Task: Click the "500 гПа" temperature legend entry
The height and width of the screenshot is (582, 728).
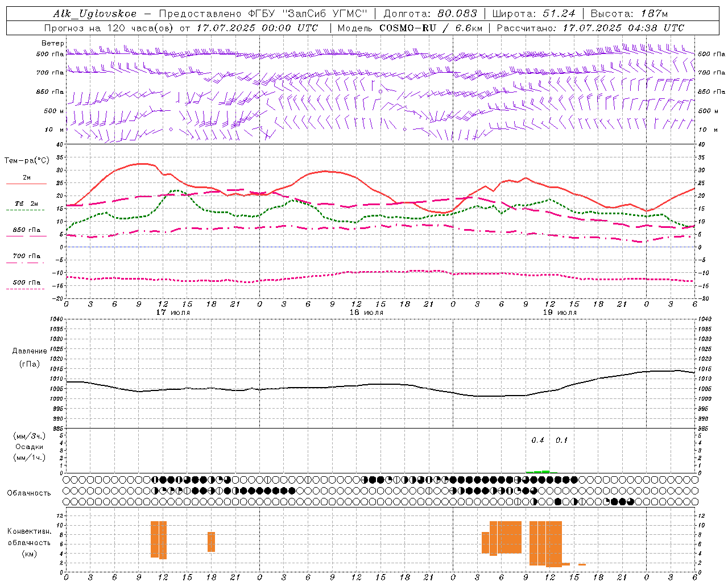Action: 27,282
